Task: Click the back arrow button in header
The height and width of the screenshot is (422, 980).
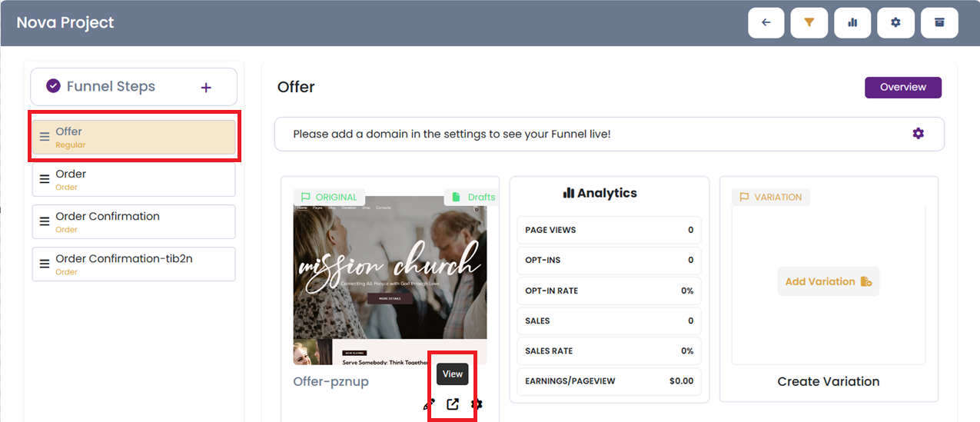Action: click(x=766, y=23)
